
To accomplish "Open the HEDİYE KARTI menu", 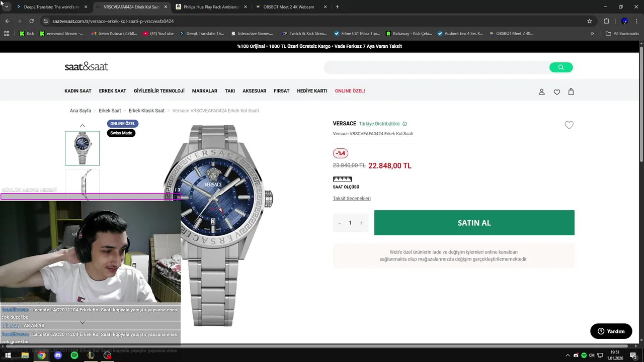I will tap(312, 91).
